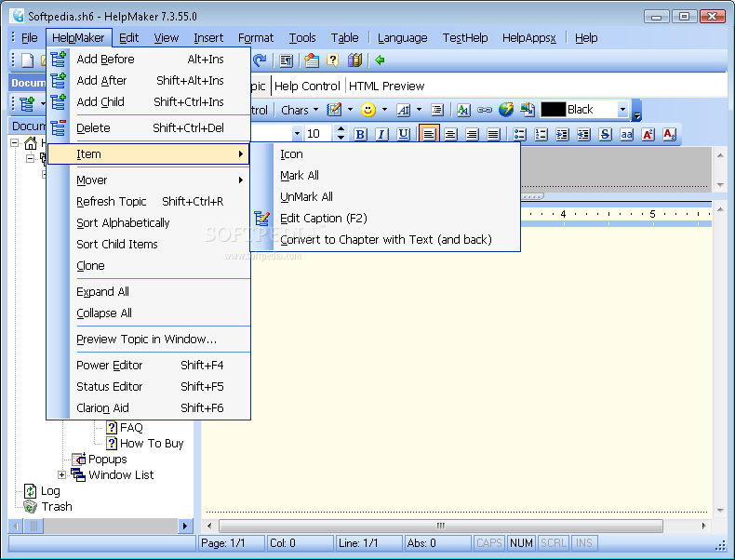Increase font size with up stepper
Image resolution: width=735 pixels, height=560 pixels.
pos(341,130)
